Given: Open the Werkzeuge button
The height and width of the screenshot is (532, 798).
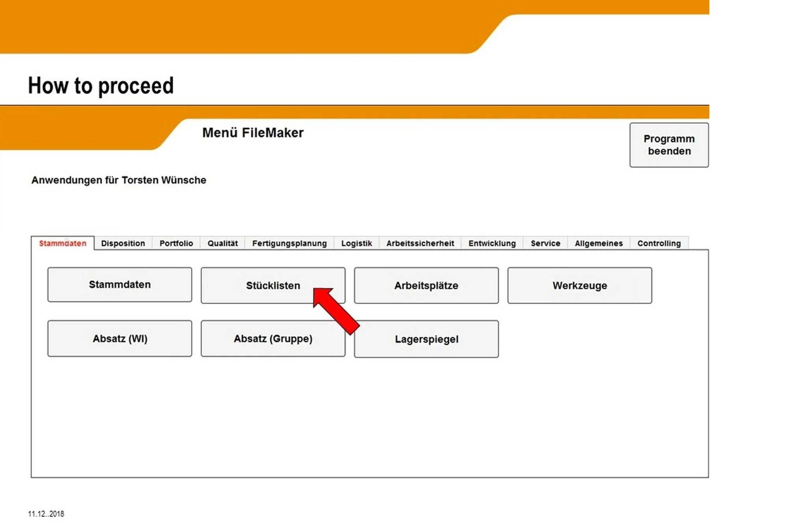Looking at the screenshot, I should [579, 285].
